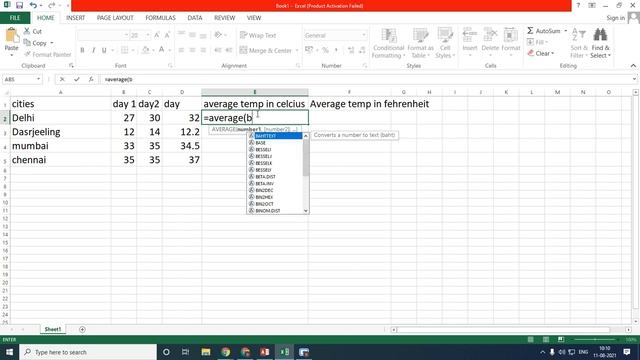The image size is (640, 360).
Task: Click the Insert Function fx icon
Action: pos(91,79)
